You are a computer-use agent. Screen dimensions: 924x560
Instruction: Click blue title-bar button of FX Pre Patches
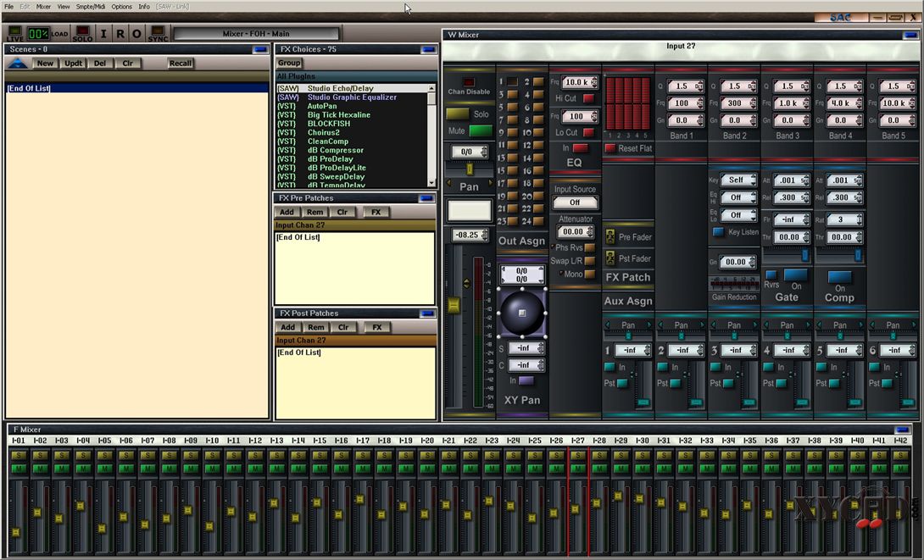426,198
